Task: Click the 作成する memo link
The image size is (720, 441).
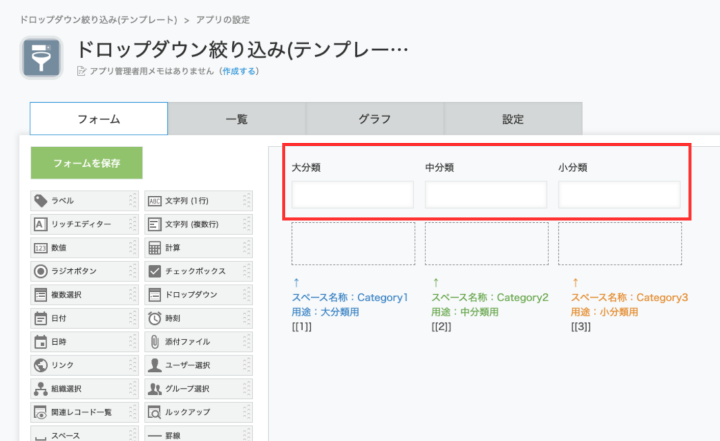Action: coord(239,71)
